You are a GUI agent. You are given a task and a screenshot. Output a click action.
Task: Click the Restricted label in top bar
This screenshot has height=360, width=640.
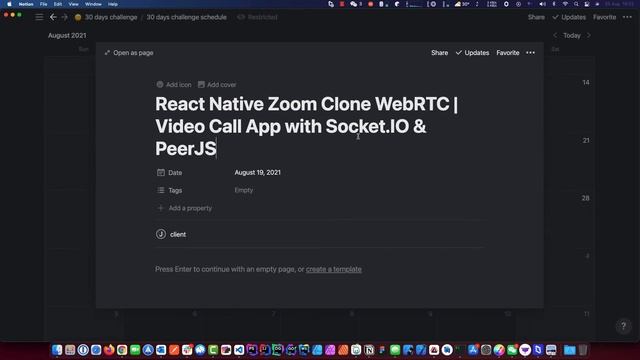pyautogui.click(x=258, y=17)
